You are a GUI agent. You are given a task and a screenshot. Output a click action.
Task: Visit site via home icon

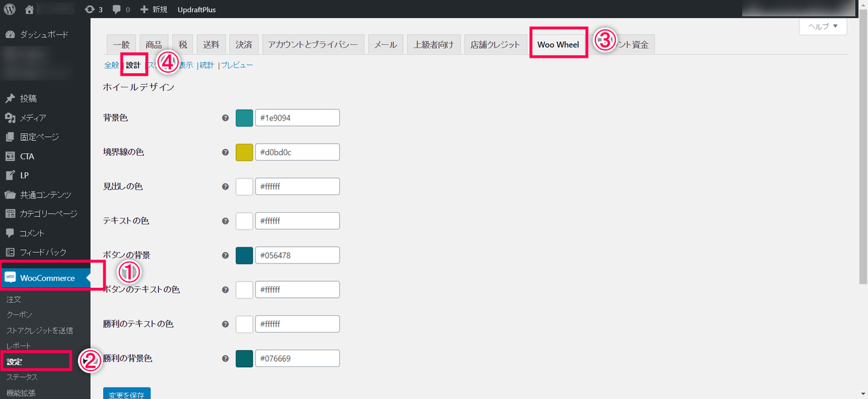(x=28, y=9)
